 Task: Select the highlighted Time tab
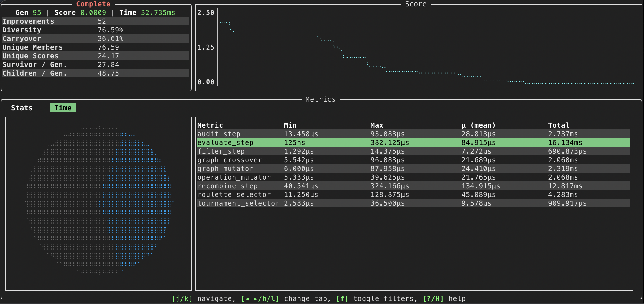63,108
